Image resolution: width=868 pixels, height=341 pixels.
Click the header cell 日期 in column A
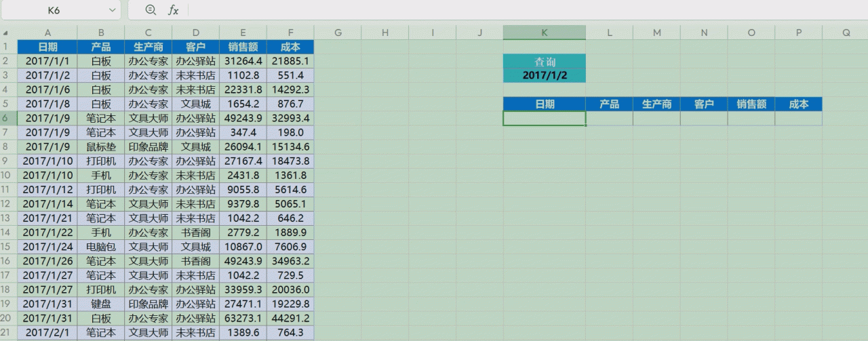(47, 47)
